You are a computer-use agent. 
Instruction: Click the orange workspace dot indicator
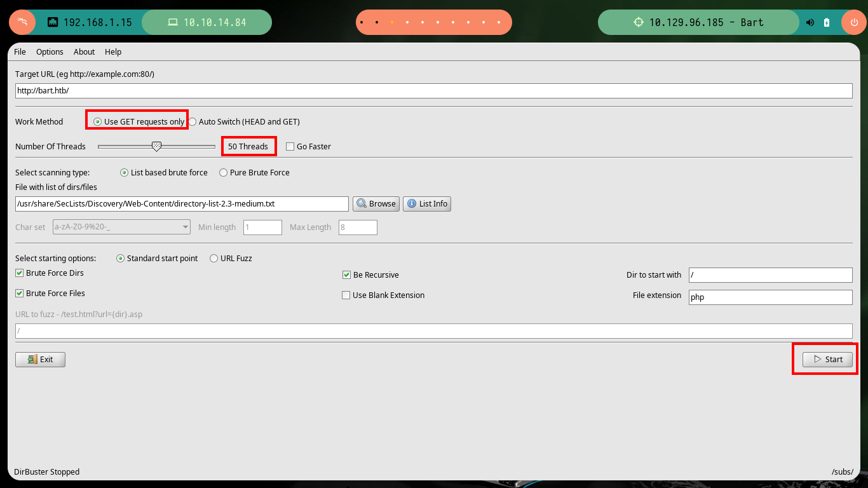392,22
